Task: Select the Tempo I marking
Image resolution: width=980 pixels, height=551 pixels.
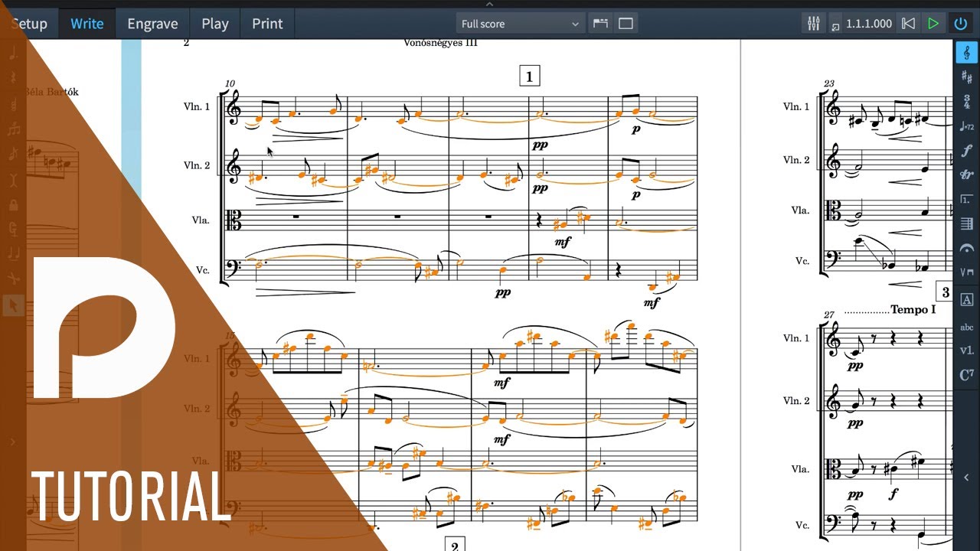Action: tap(913, 310)
